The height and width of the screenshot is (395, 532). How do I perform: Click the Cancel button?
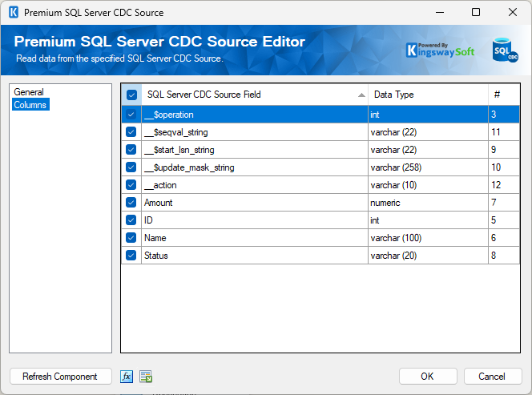pos(492,377)
